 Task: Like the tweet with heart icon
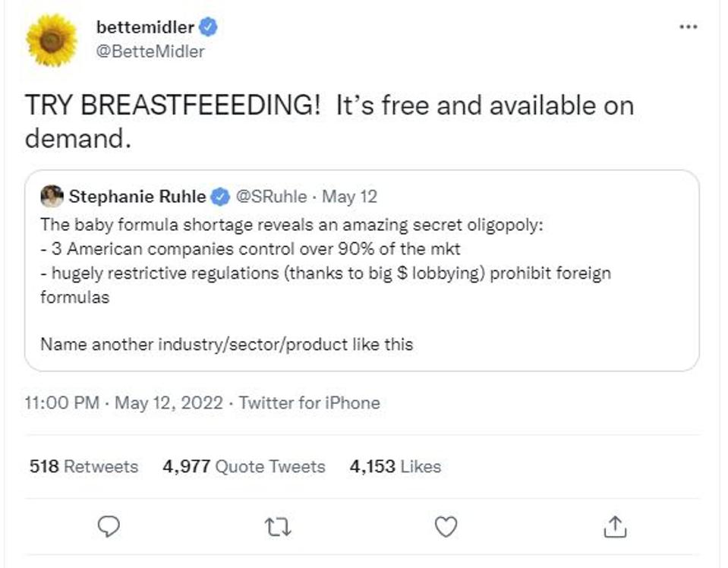(446, 525)
